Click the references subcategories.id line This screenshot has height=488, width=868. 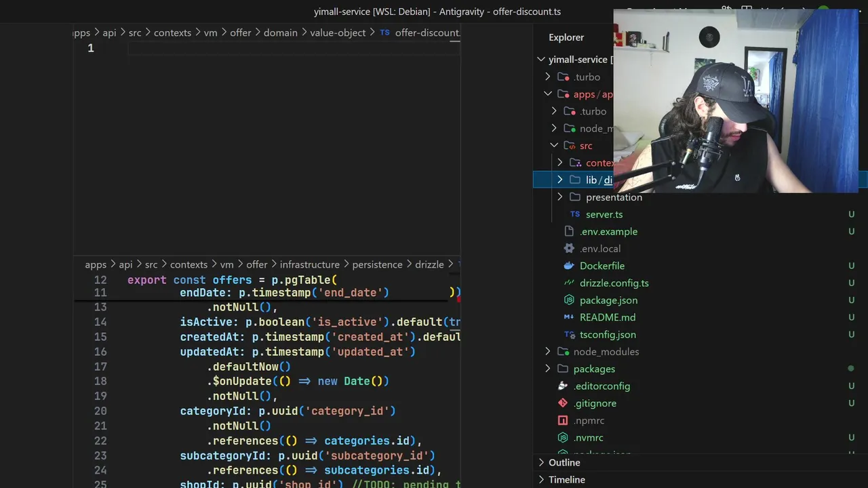[324, 470]
